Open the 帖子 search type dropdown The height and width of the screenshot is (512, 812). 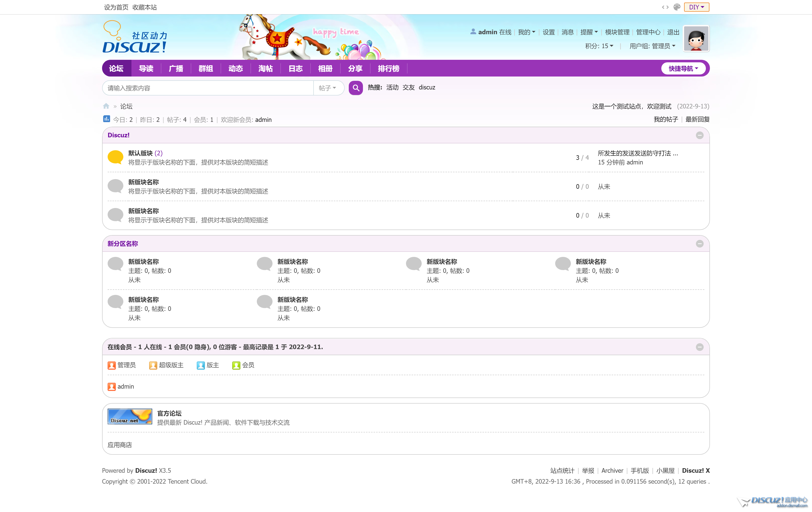tap(327, 88)
